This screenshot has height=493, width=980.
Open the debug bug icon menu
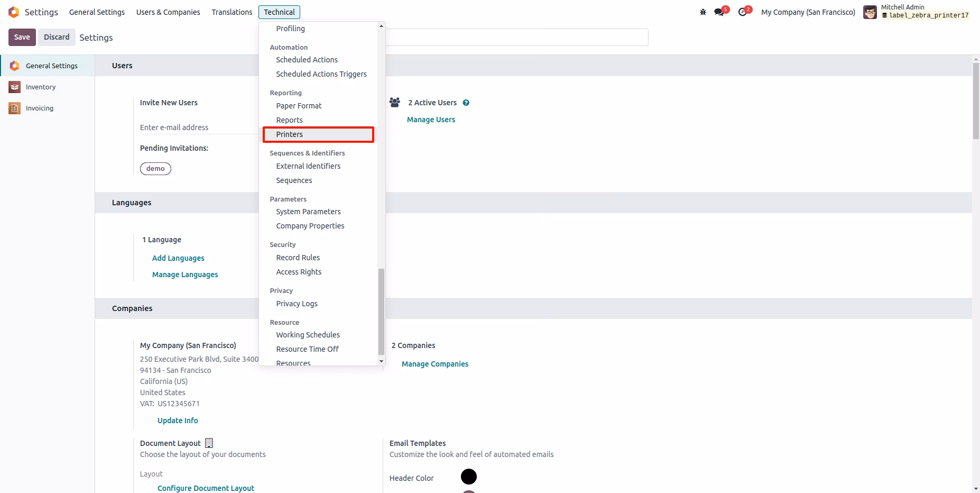(703, 12)
